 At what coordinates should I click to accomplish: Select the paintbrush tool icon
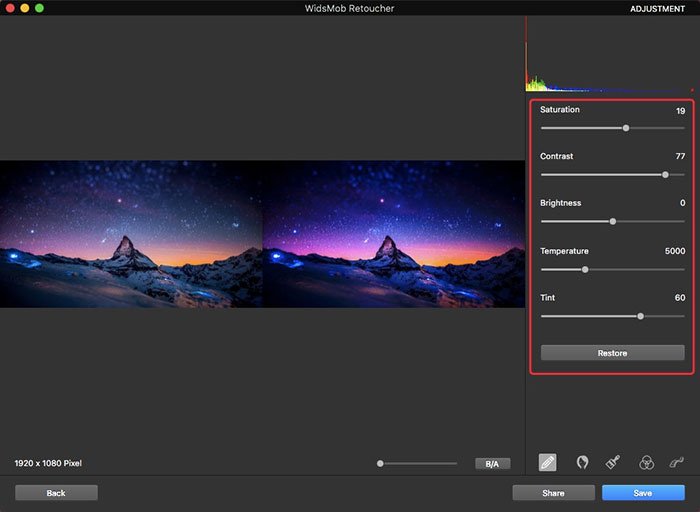coord(613,462)
